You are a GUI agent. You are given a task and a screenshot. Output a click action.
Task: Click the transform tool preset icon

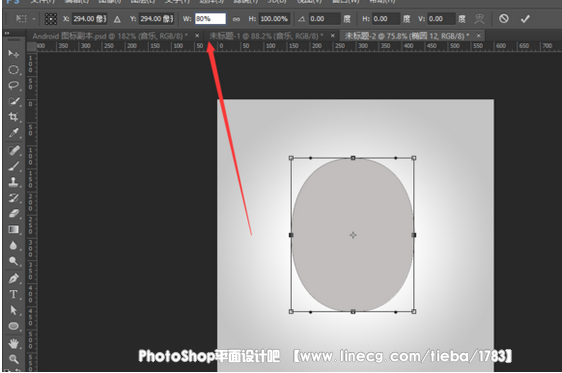(x=22, y=19)
